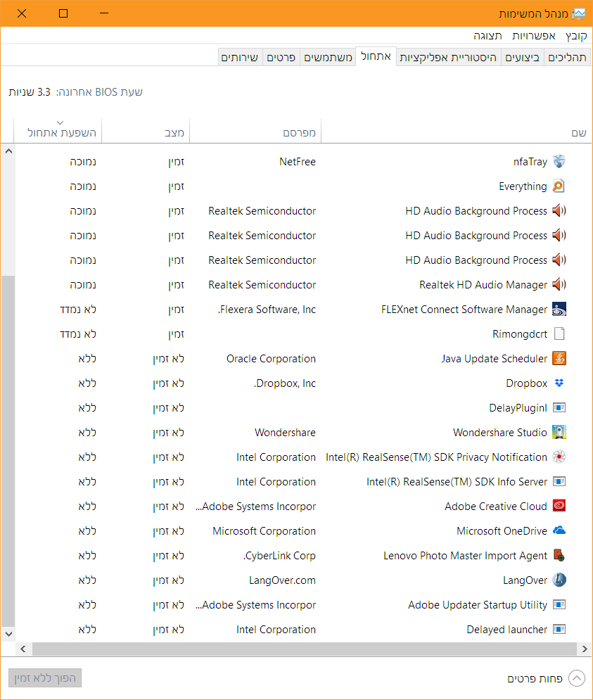Image resolution: width=593 pixels, height=700 pixels.
Task: Click the Dropbox, Inc. publisher cell
Action: pyautogui.click(x=285, y=383)
